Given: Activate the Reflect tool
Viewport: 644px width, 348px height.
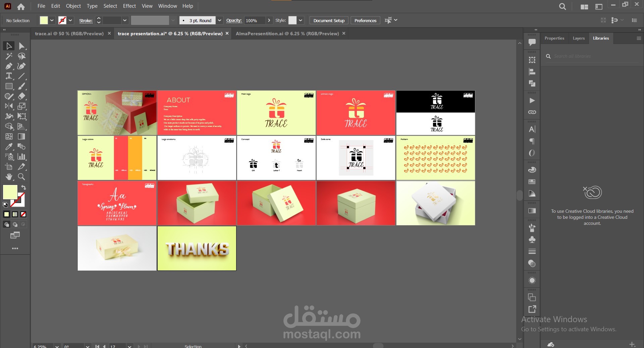Looking at the screenshot, I should coord(9,106).
